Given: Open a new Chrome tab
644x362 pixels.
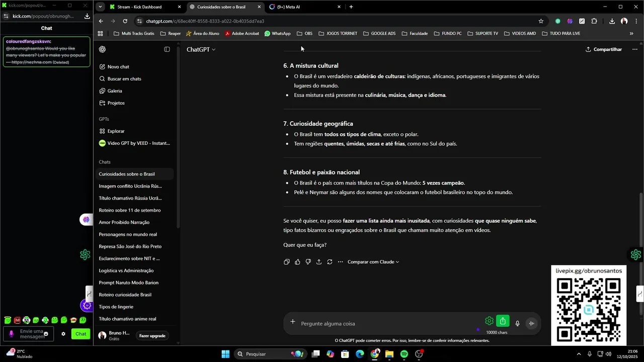Looking at the screenshot, I should pyautogui.click(x=351, y=7).
